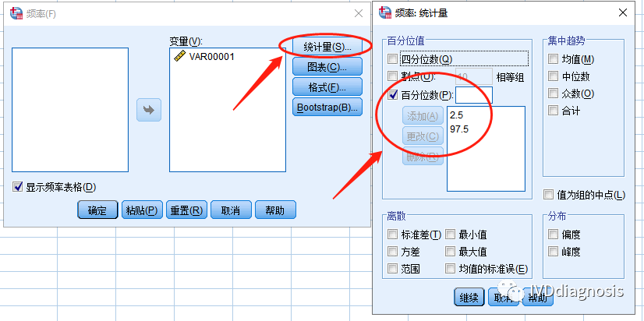Enable the 四分位数(Q) quartiles checkbox
644x321 pixels.
coord(392,59)
